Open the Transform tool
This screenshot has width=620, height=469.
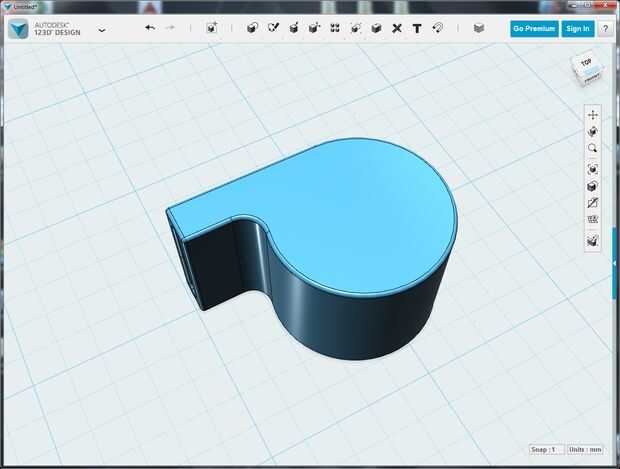point(212,28)
